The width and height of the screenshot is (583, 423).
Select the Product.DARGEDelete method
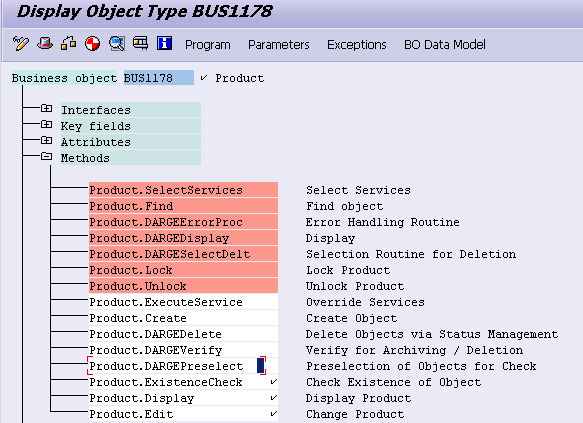point(183,334)
